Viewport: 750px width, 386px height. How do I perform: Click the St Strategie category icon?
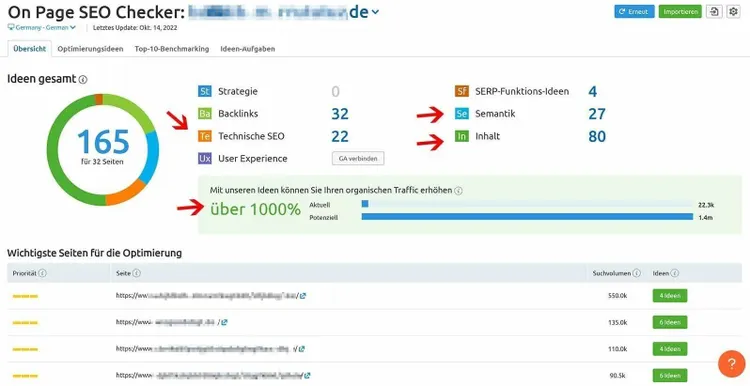[205, 91]
